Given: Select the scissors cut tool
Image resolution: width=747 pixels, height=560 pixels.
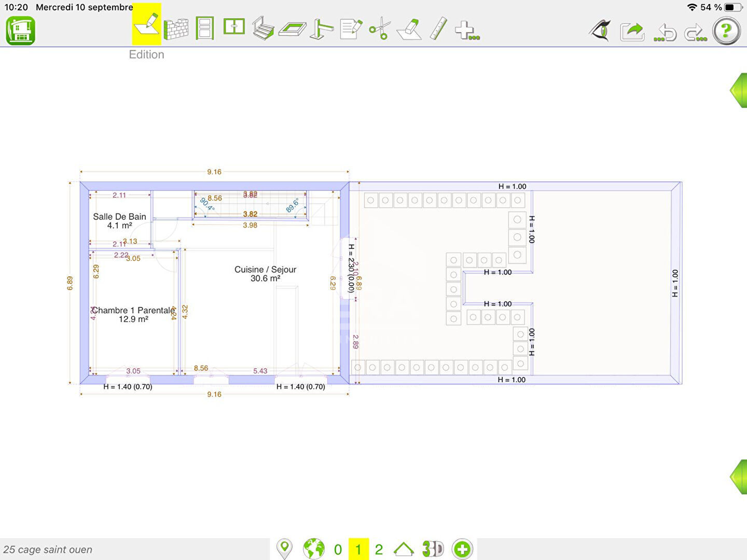Looking at the screenshot, I should 380,29.
